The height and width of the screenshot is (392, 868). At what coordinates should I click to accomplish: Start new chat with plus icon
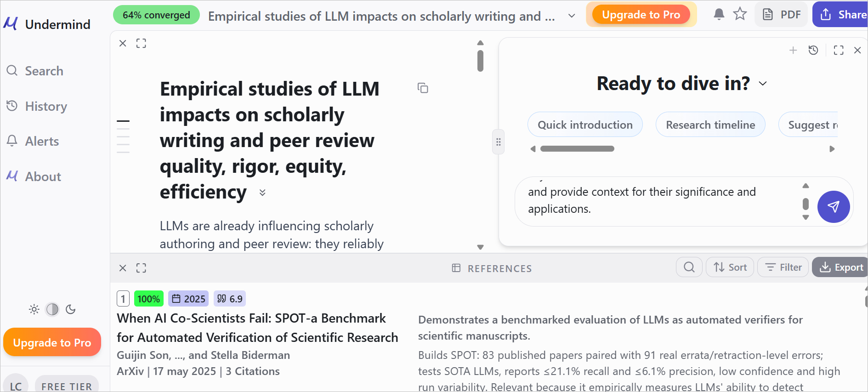tap(793, 50)
